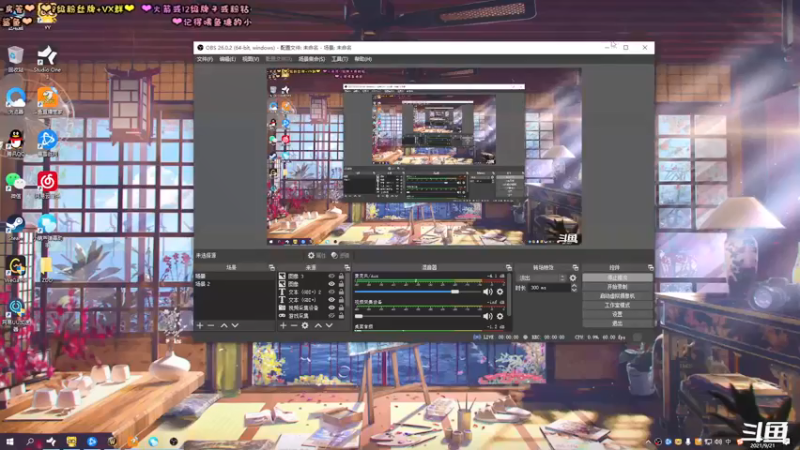The height and width of the screenshot is (450, 800).
Task: Undock the transitions panel via popout icon
Action: click(x=576, y=267)
